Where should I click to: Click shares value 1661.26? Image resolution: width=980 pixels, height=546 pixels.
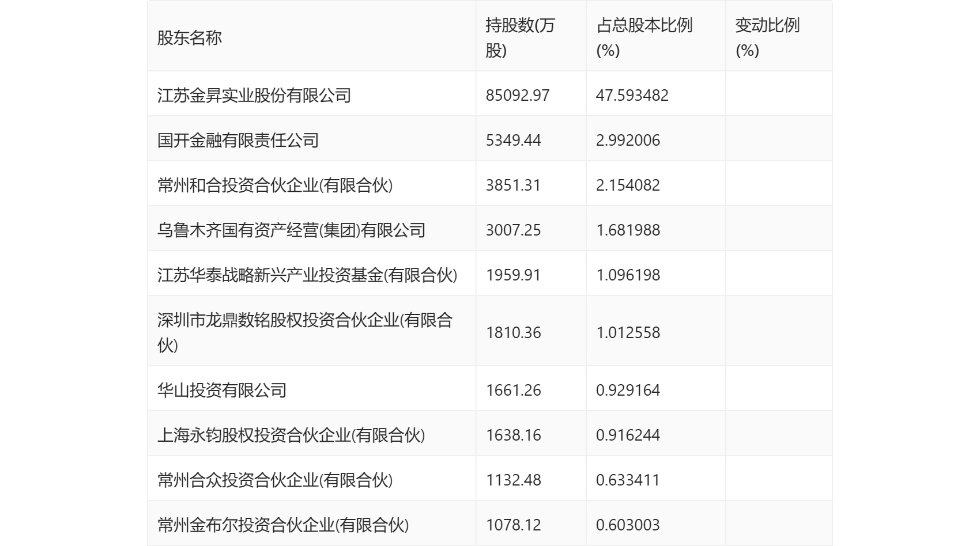514,390
